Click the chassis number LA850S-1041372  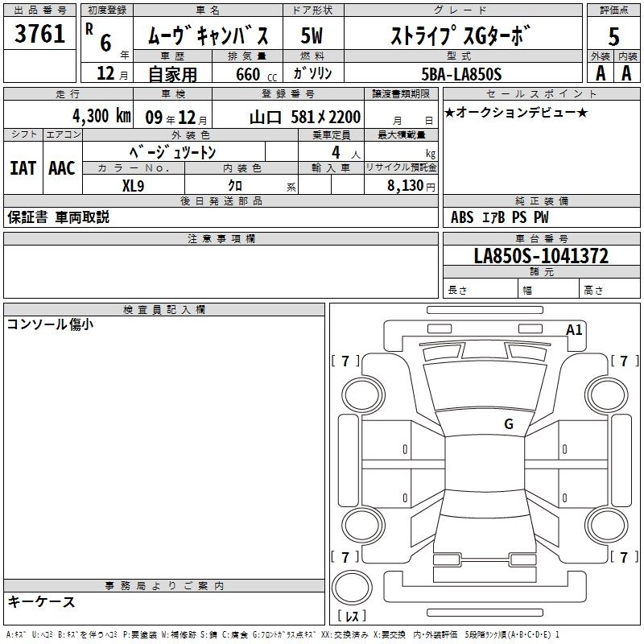(x=541, y=257)
